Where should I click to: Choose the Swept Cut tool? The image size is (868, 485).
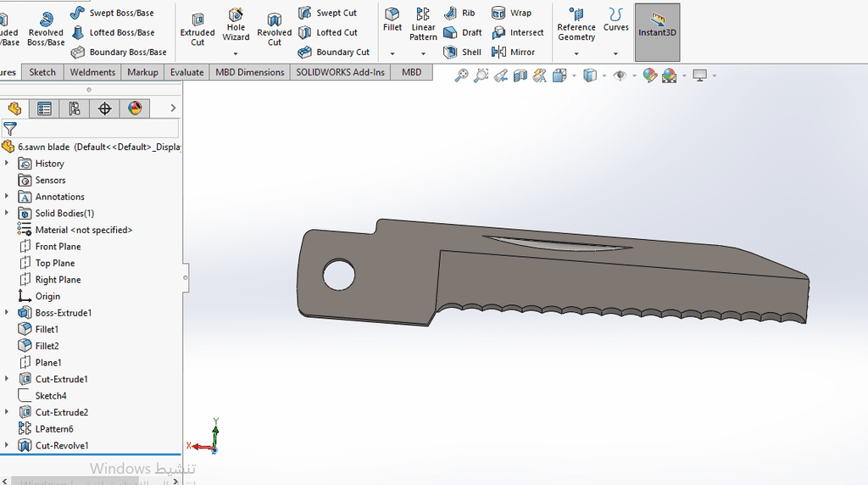(x=327, y=13)
